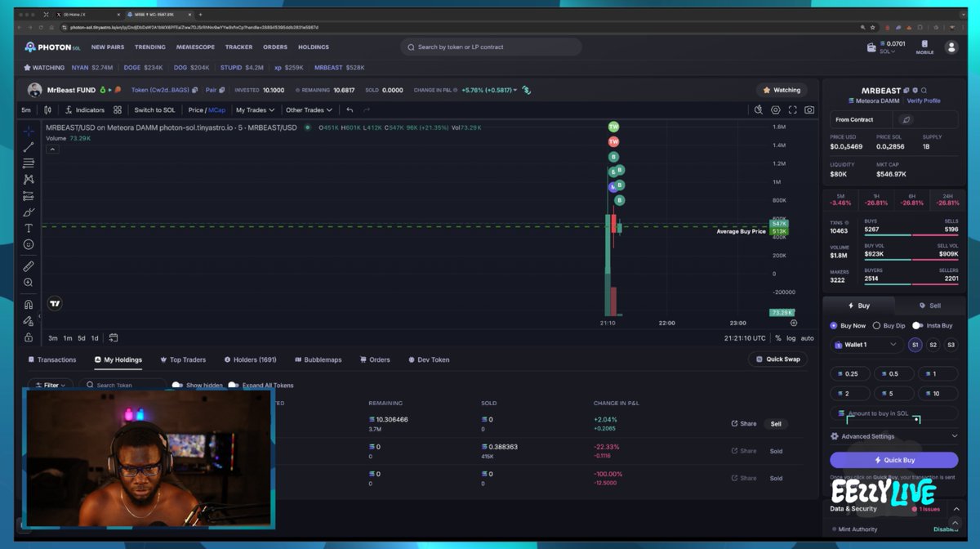Viewport: 980px width, 549px height.
Task: Toggle log scale on chart
Action: pos(791,338)
